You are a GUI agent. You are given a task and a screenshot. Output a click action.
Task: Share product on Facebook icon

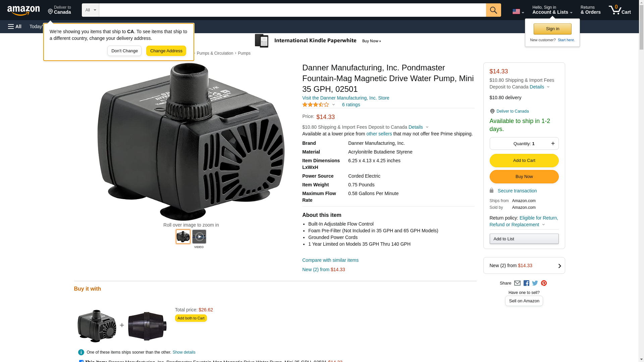tap(526, 283)
